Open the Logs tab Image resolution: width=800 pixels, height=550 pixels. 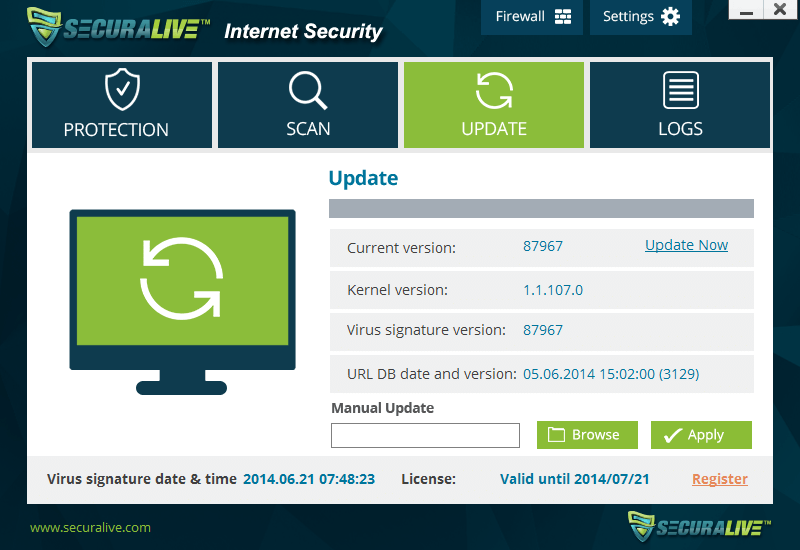coord(680,105)
